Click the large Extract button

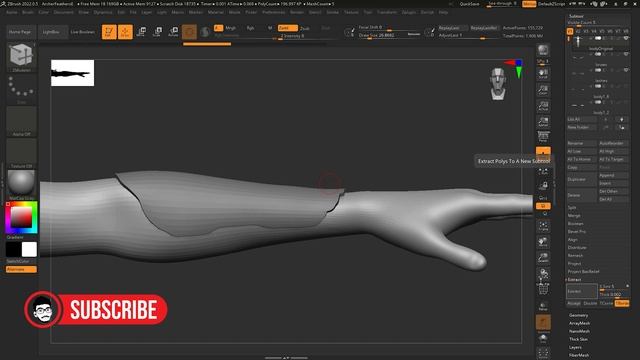pos(582,291)
